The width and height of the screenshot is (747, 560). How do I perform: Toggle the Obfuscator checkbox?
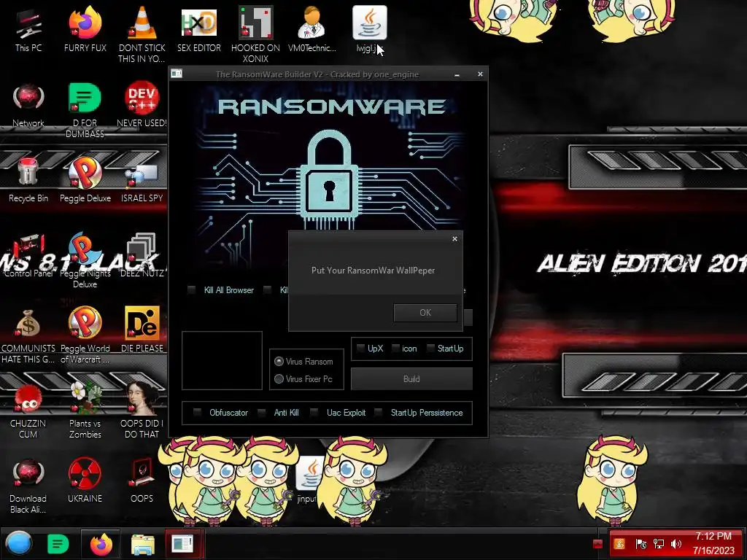point(197,413)
